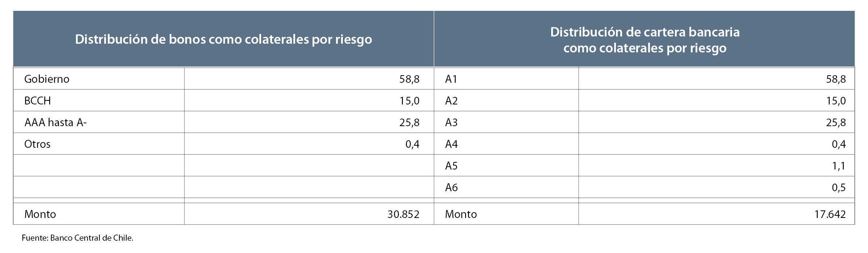Click the 15,0 value beside BCCH

point(409,100)
